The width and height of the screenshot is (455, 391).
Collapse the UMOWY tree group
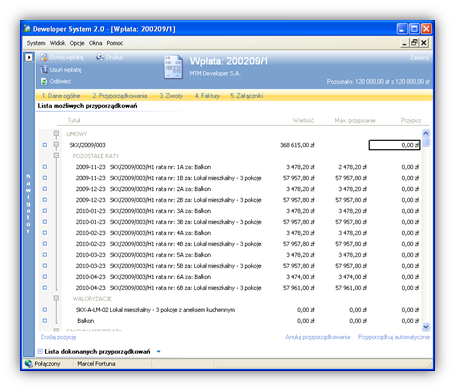(56, 134)
